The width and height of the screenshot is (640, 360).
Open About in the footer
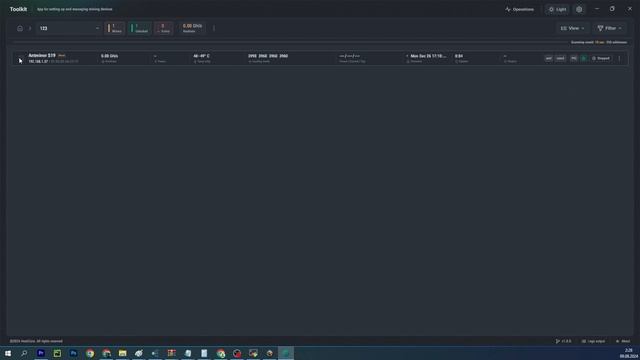pos(623,341)
